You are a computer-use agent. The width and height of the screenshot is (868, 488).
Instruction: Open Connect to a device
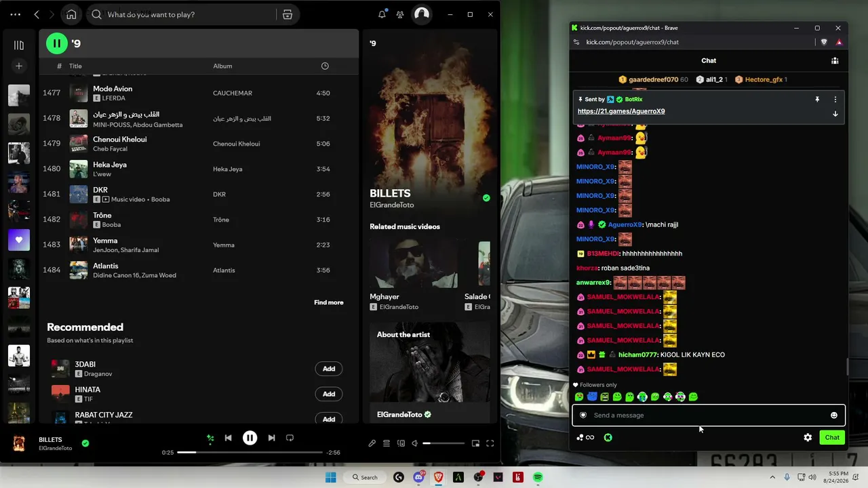[x=401, y=443]
